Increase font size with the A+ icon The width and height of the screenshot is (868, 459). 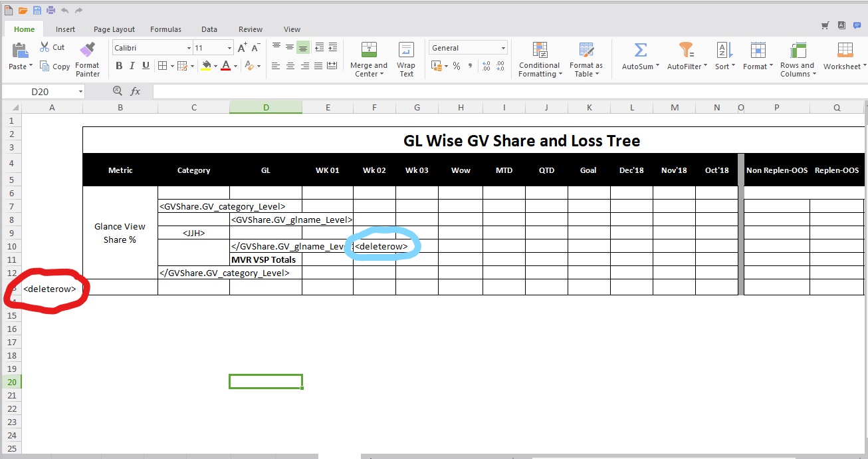point(243,47)
